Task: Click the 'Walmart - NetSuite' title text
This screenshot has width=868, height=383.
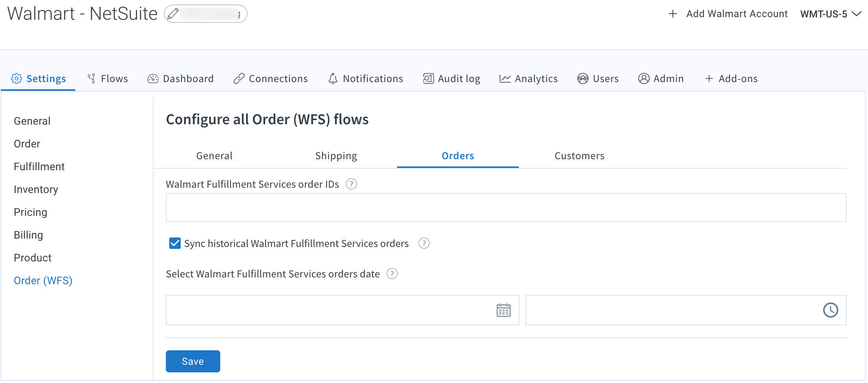Action: point(82,14)
